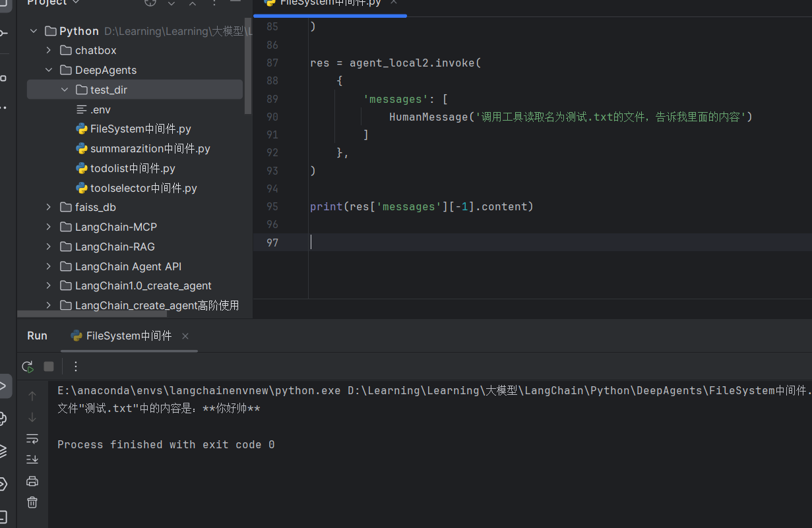Place cursor on empty line 97
Viewport: 812px width, 528px height.
(561, 243)
